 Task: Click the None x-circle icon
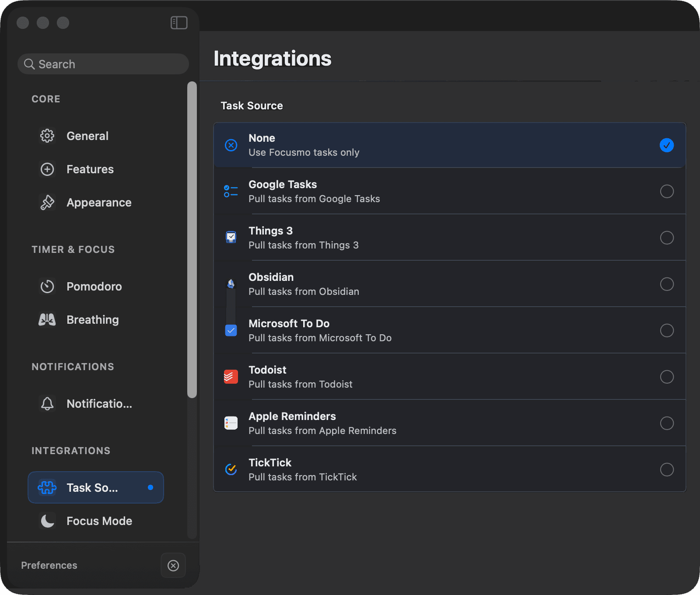point(231,145)
